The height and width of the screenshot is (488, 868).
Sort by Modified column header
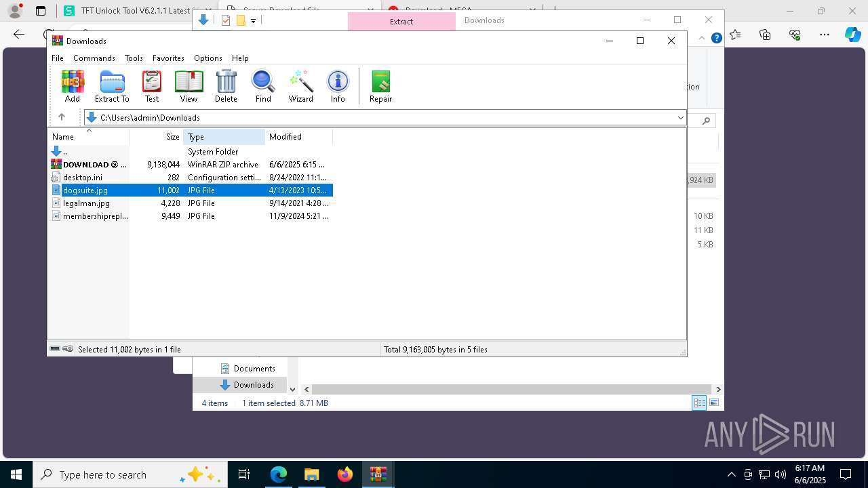point(299,137)
